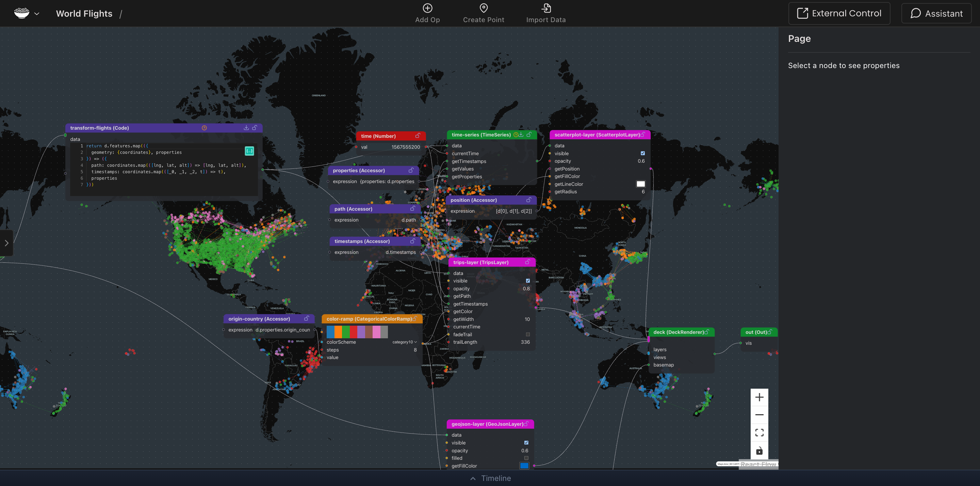Screen dimensions: 980x486
Task: Toggle lock on deck (DeckRenderer) node
Action: coord(706,332)
